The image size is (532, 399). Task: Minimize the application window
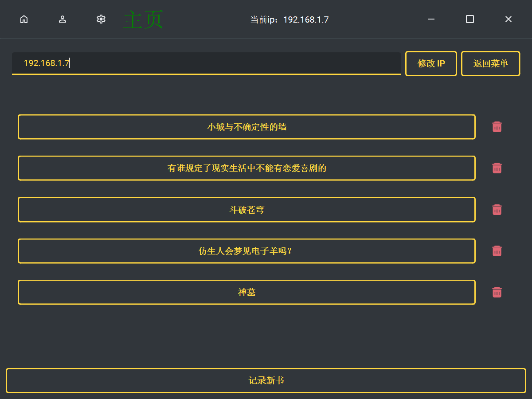click(431, 19)
